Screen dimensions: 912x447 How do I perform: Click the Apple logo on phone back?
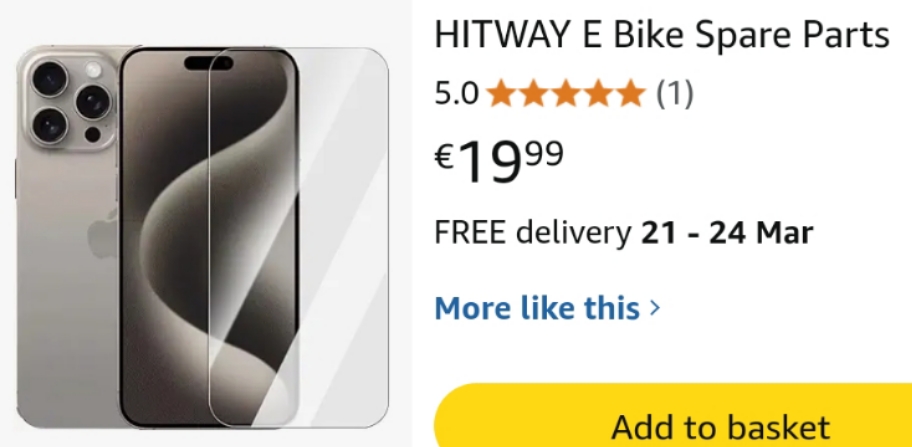point(102,235)
